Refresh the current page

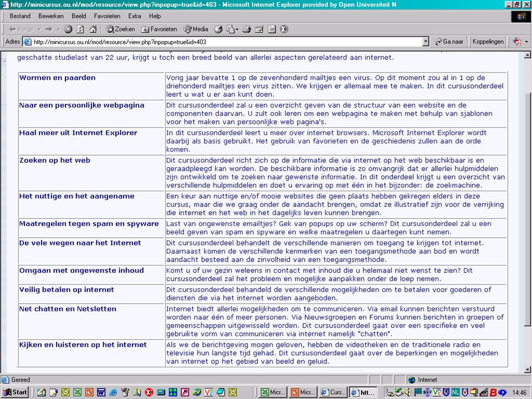[80, 29]
